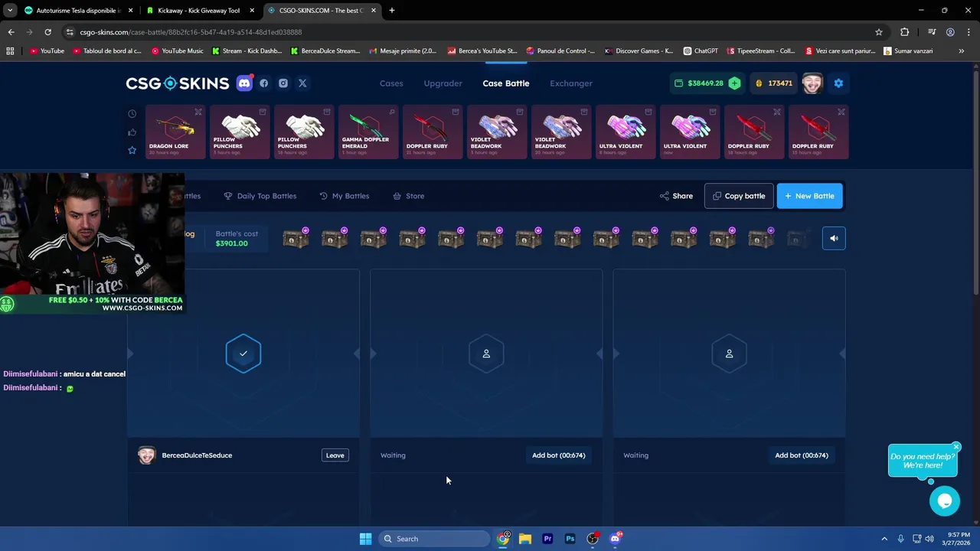The image size is (980, 551).
Task: Click the address bar URL
Action: (191, 32)
